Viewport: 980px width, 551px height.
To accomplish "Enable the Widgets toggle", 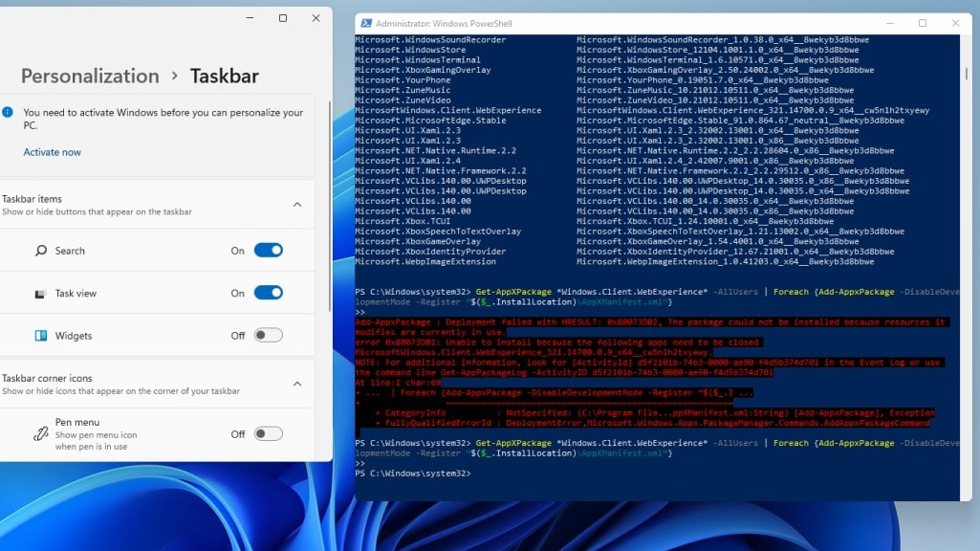I will [x=268, y=335].
